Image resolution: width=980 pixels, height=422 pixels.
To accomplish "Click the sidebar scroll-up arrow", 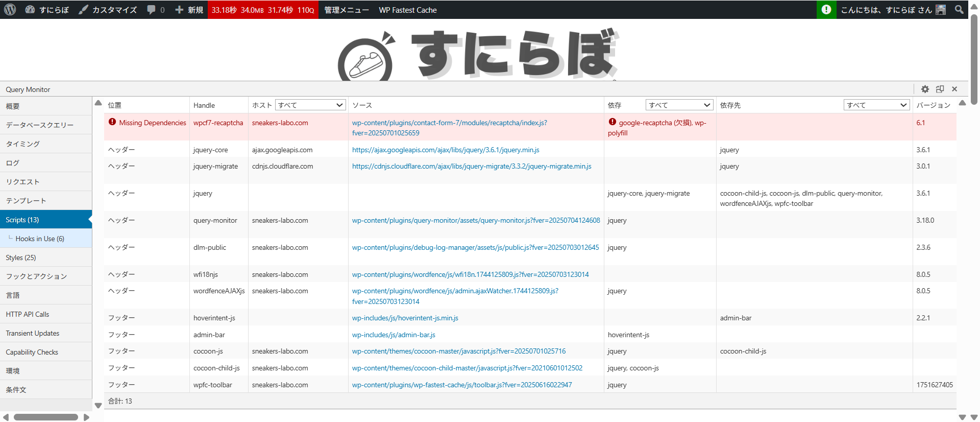I will 98,103.
